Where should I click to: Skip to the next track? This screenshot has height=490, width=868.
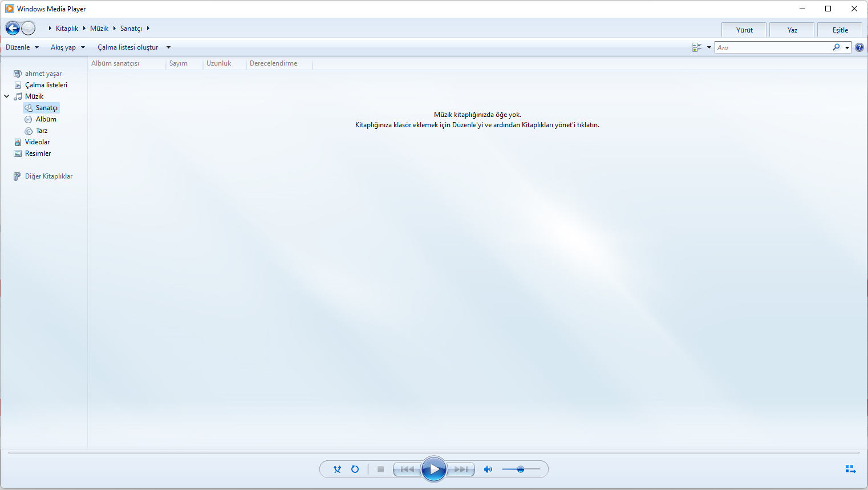coord(461,469)
